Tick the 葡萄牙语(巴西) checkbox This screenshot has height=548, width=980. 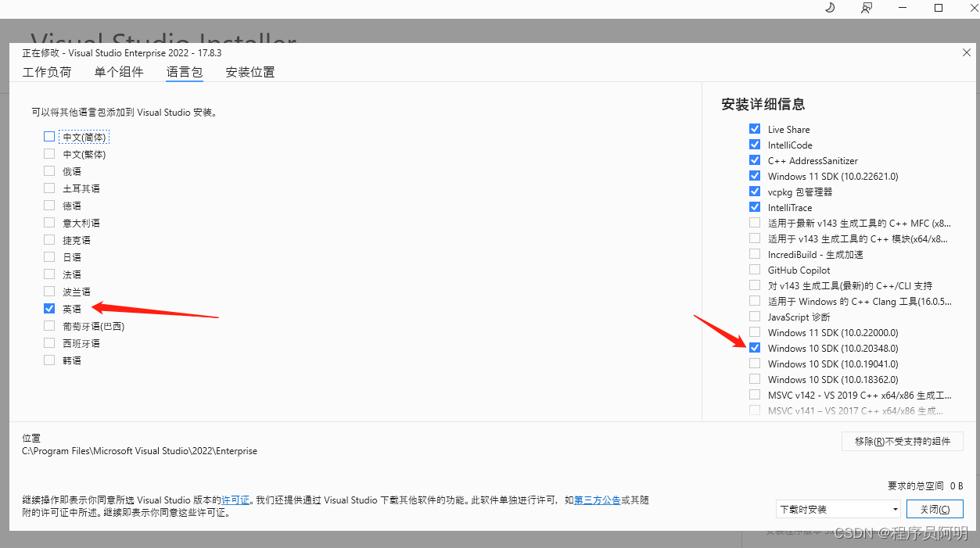(x=49, y=326)
